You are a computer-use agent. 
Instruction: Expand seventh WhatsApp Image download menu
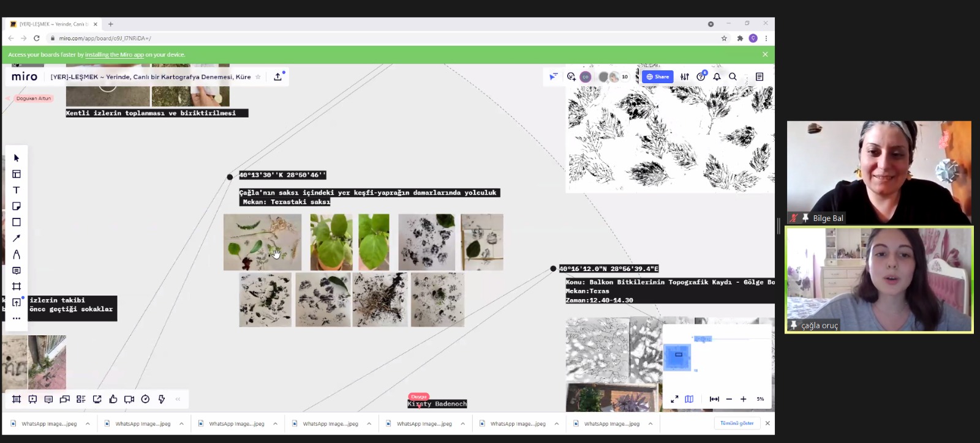click(x=650, y=423)
